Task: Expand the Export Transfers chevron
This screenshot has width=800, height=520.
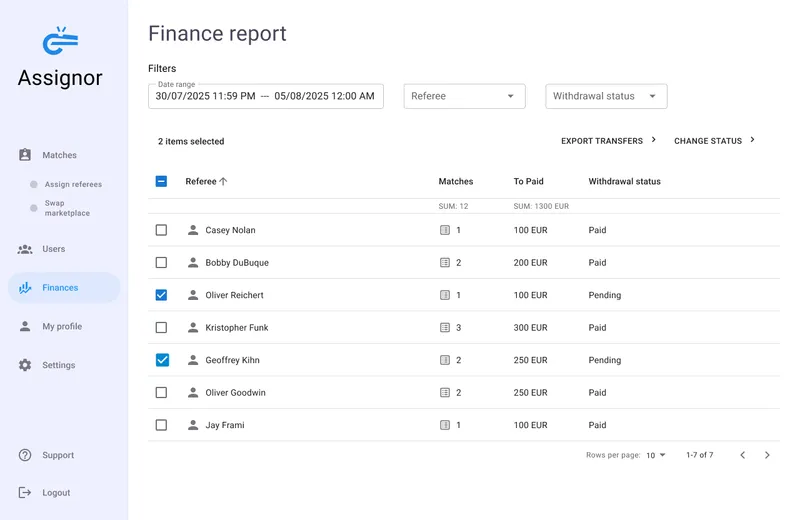Action: (x=654, y=140)
